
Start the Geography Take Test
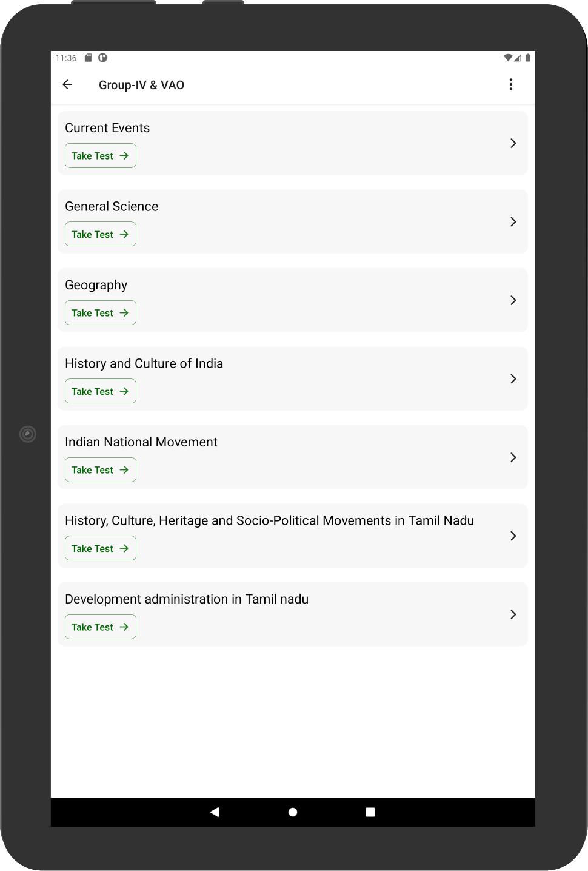pyautogui.click(x=101, y=313)
